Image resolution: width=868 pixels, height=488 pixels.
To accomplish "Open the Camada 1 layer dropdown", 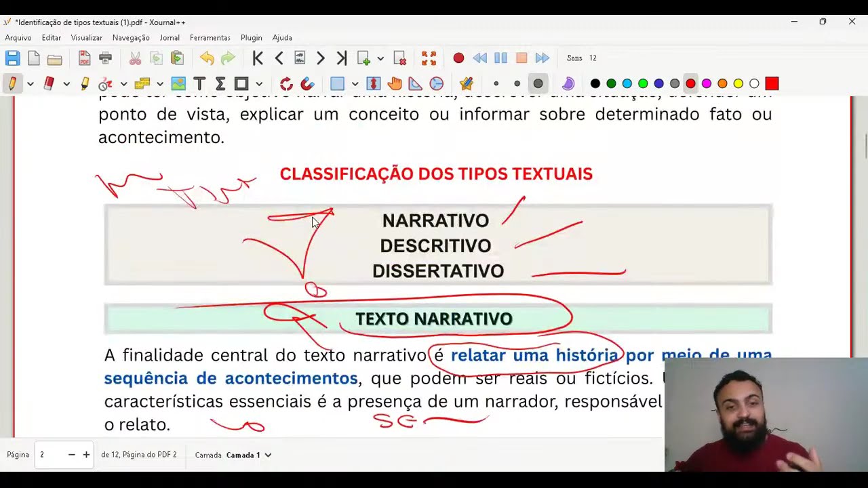I will pos(249,455).
